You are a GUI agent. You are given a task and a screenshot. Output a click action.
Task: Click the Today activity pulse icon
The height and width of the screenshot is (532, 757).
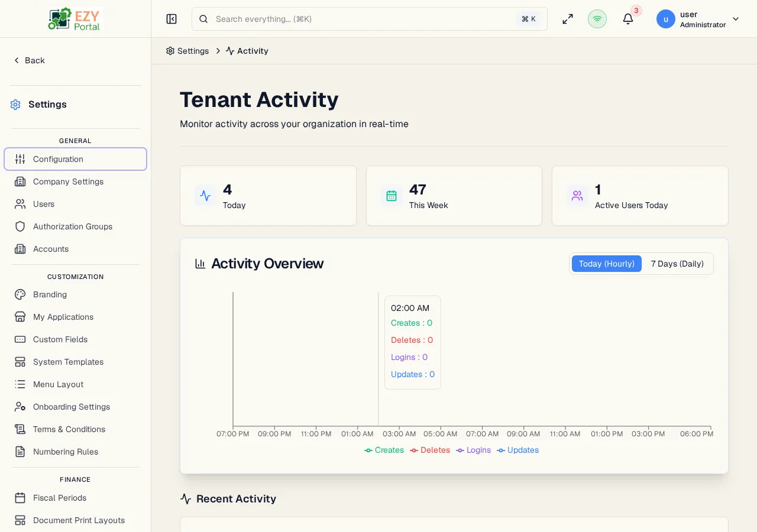[x=205, y=196]
